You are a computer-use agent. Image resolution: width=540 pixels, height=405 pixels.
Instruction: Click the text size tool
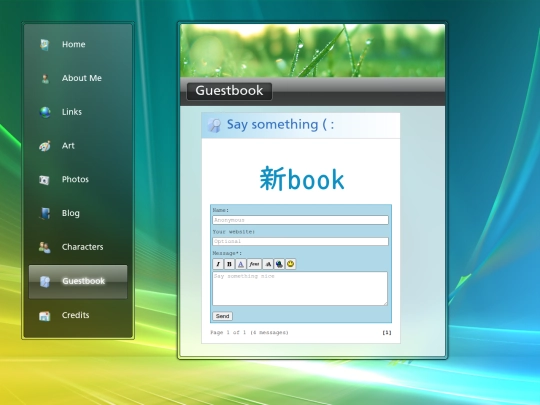pyautogui.click(x=268, y=264)
